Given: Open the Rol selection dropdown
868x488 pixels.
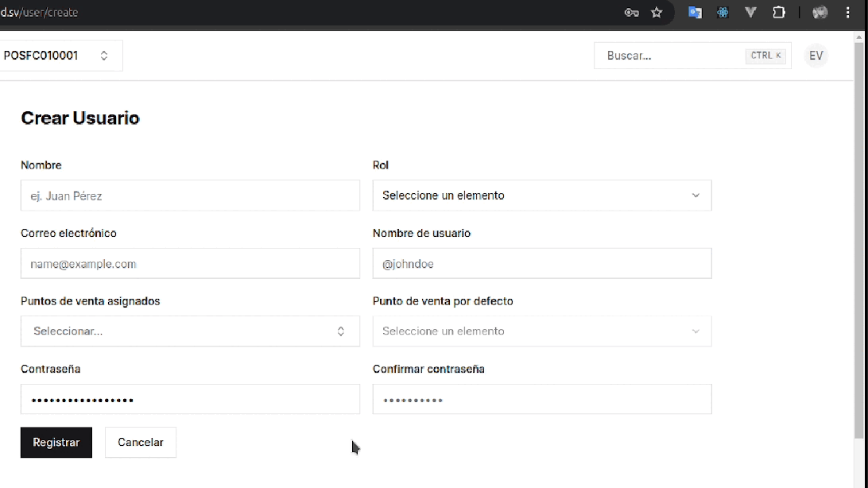Looking at the screenshot, I should (x=541, y=195).
